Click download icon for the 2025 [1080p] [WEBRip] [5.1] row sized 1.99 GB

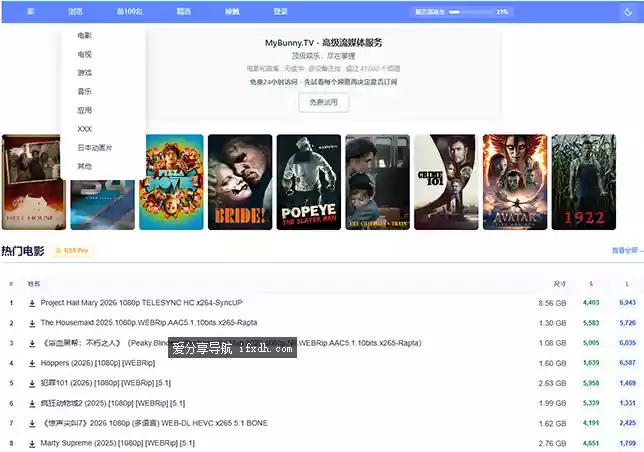[x=32, y=404]
